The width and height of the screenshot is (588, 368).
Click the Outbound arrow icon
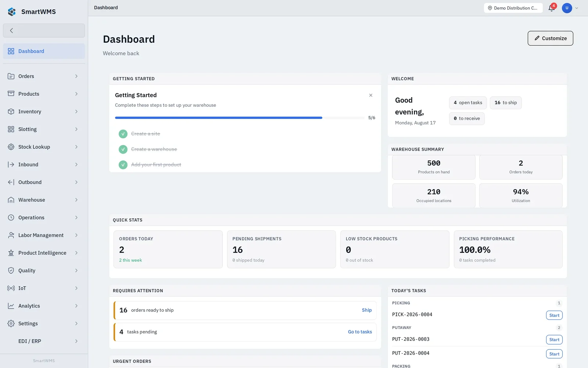tap(11, 182)
